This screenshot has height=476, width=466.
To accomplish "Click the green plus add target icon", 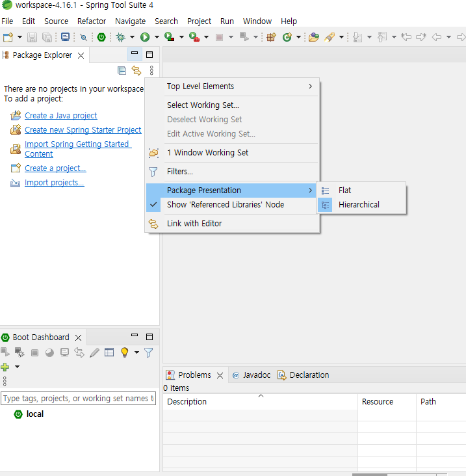I will click(5, 367).
